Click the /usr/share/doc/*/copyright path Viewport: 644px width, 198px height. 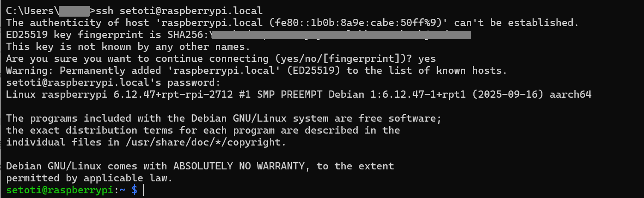206,142
